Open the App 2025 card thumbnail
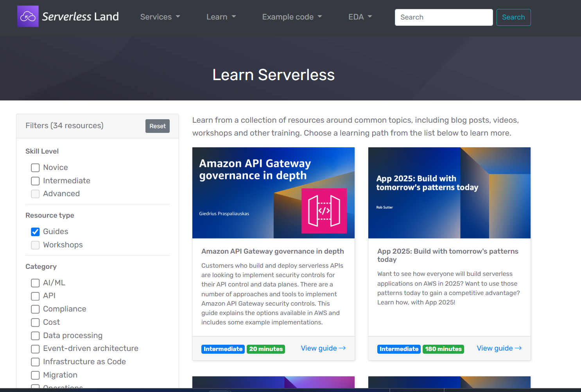 point(449,193)
